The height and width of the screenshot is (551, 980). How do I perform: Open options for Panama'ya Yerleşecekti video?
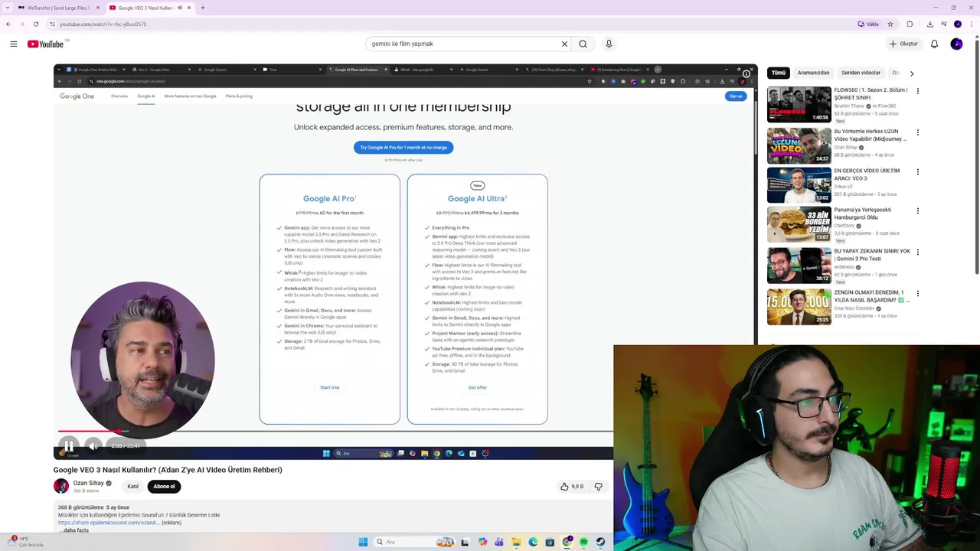pyautogui.click(x=918, y=211)
